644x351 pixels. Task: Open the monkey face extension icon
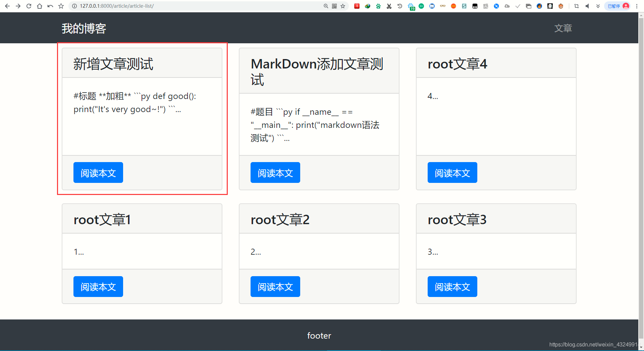tap(561, 6)
